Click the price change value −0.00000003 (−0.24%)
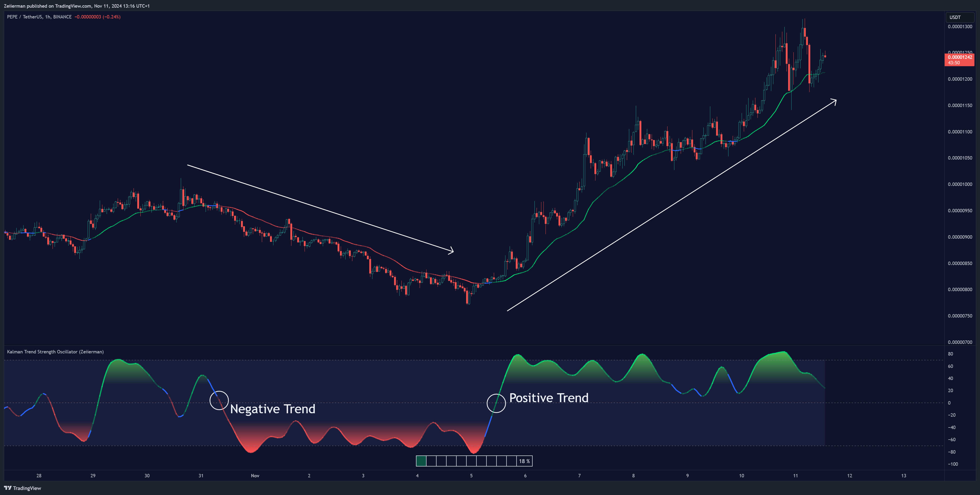The image size is (980, 495). coord(97,17)
